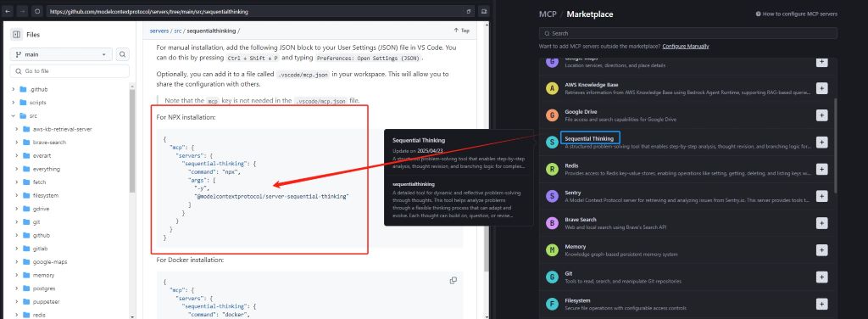Add the Google Maps server with plus

pyautogui.click(x=822, y=61)
